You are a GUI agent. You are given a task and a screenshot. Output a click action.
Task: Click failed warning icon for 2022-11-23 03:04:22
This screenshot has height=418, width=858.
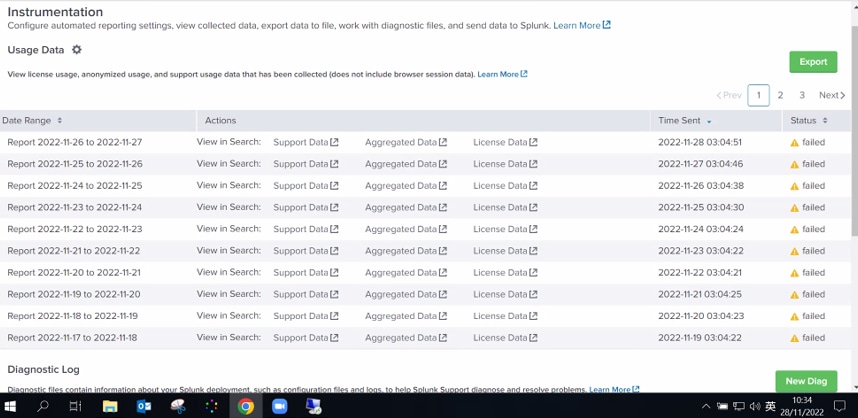click(795, 251)
